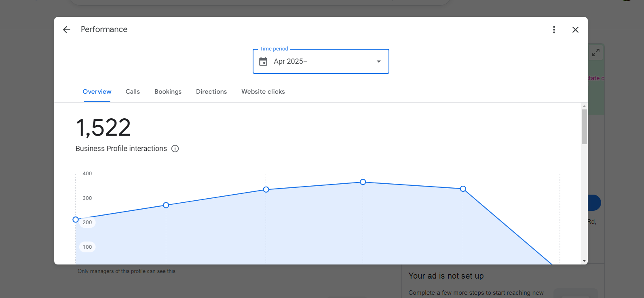Open the three-dot more options menu
The height and width of the screenshot is (298, 644).
[x=554, y=29]
